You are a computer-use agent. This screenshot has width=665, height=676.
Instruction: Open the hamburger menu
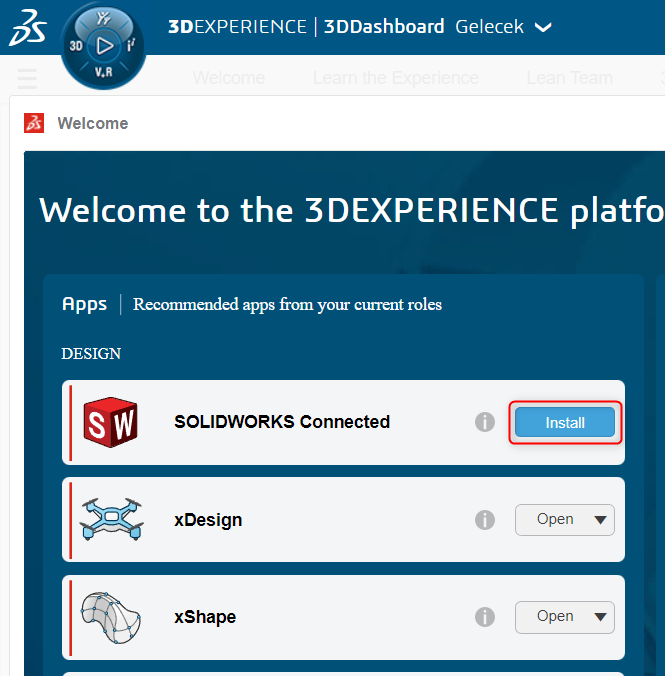27,78
